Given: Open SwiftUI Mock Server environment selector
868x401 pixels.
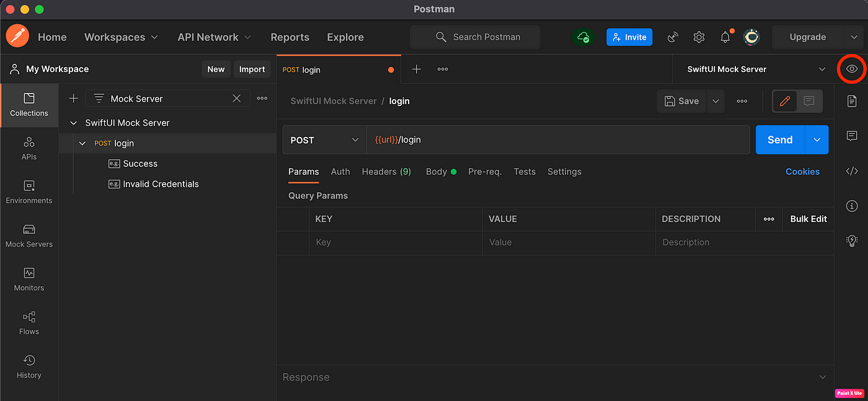Looking at the screenshot, I should (x=756, y=69).
